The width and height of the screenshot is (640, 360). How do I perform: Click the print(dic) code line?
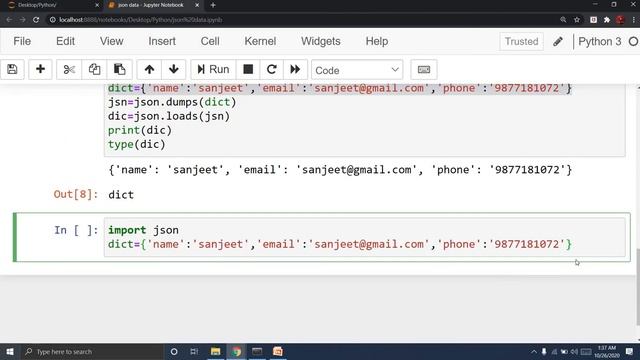click(x=140, y=130)
